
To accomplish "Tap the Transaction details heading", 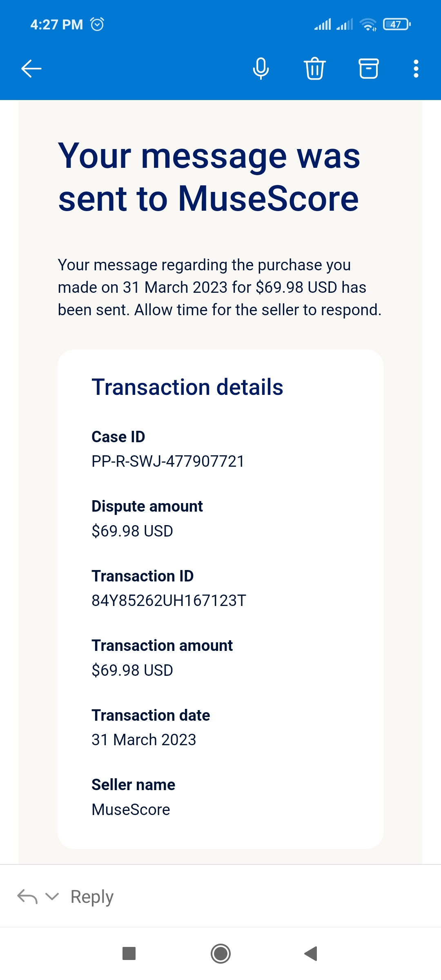I will pyautogui.click(x=187, y=387).
